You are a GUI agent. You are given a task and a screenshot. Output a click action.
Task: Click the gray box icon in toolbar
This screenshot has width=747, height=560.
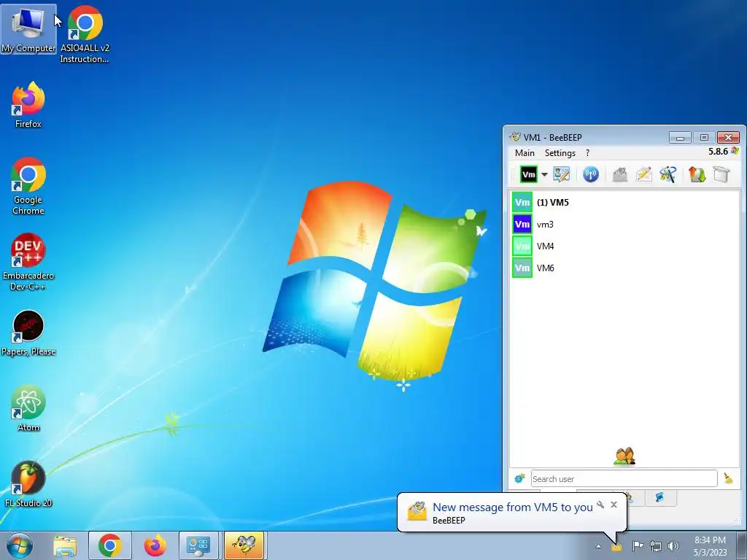(x=721, y=174)
